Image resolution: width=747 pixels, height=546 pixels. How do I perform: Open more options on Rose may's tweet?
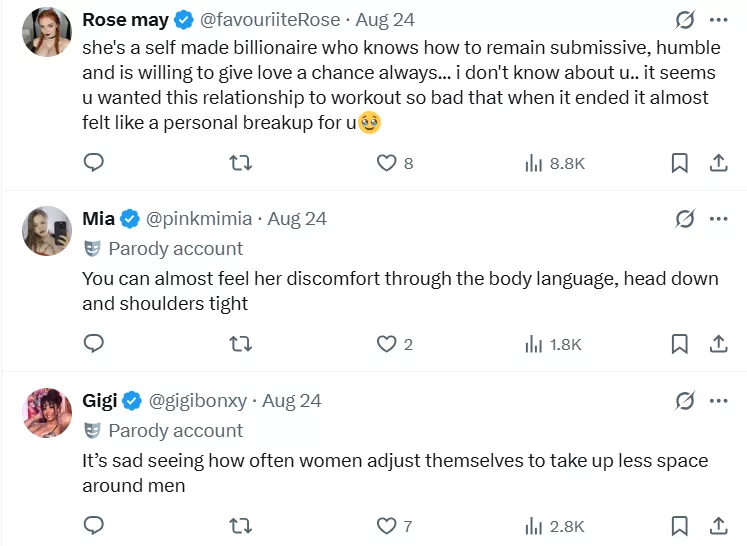(719, 19)
